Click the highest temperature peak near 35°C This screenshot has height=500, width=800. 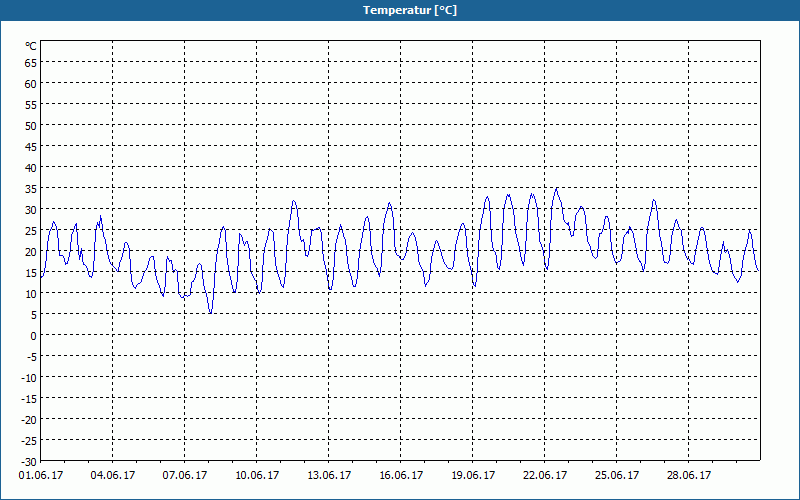click(557, 189)
